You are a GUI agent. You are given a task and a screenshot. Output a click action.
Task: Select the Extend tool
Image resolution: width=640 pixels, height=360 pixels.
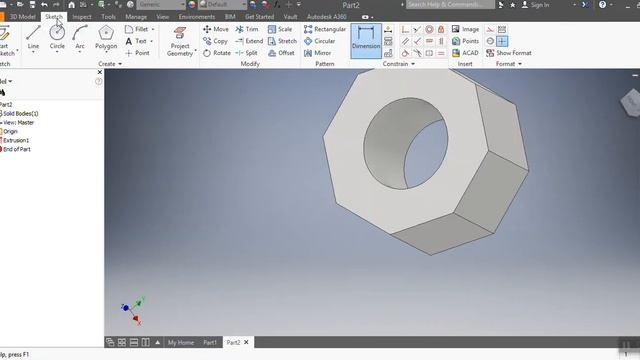pos(249,41)
